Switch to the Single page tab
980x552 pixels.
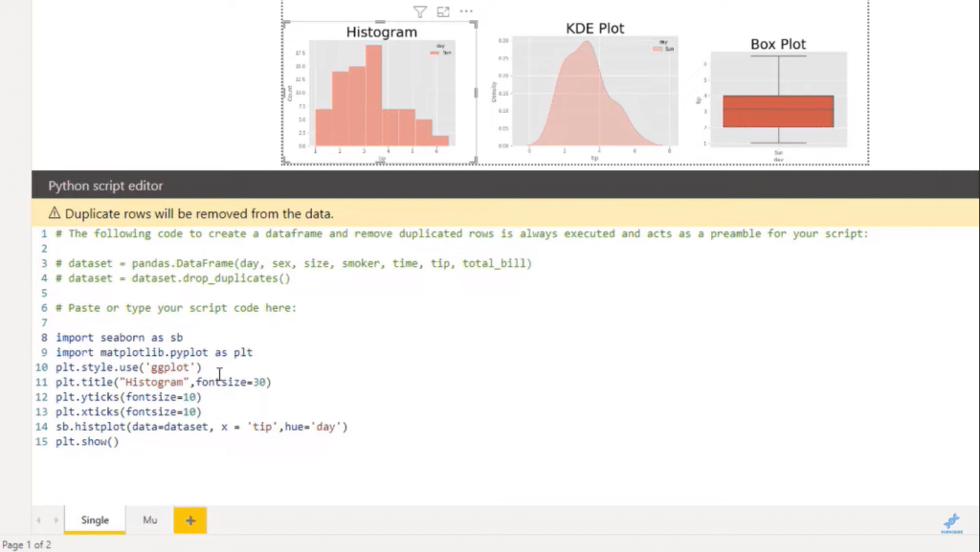click(95, 520)
